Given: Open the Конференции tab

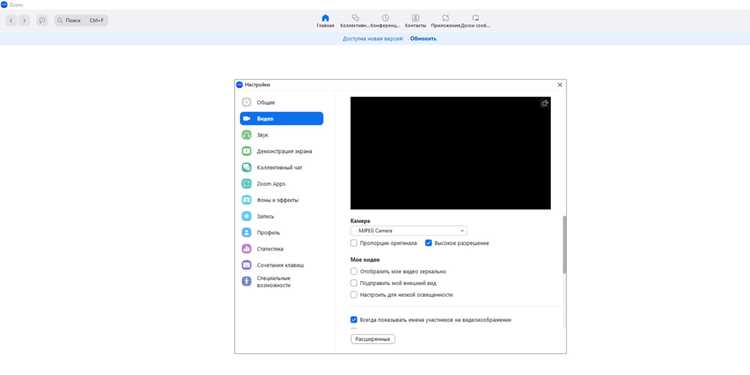Looking at the screenshot, I should tap(386, 21).
